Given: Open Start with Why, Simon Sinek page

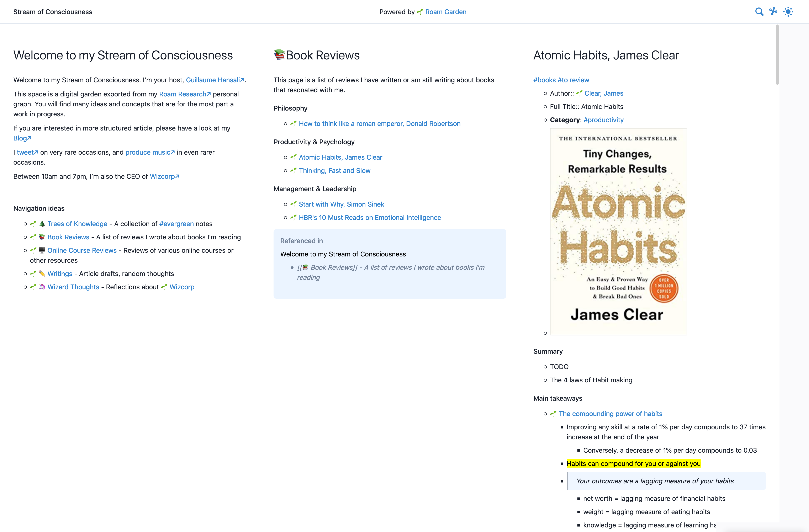Looking at the screenshot, I should 341,204.
